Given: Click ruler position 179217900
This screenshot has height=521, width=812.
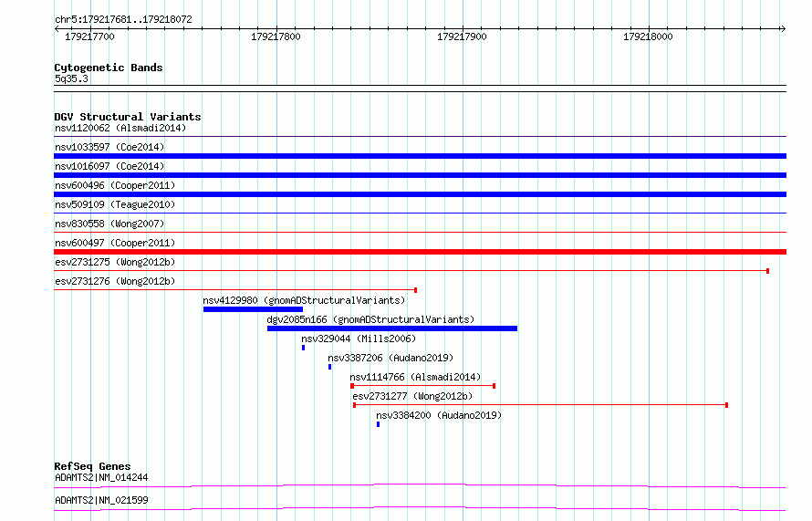Looking at the screenshot, I should (462, 36).
